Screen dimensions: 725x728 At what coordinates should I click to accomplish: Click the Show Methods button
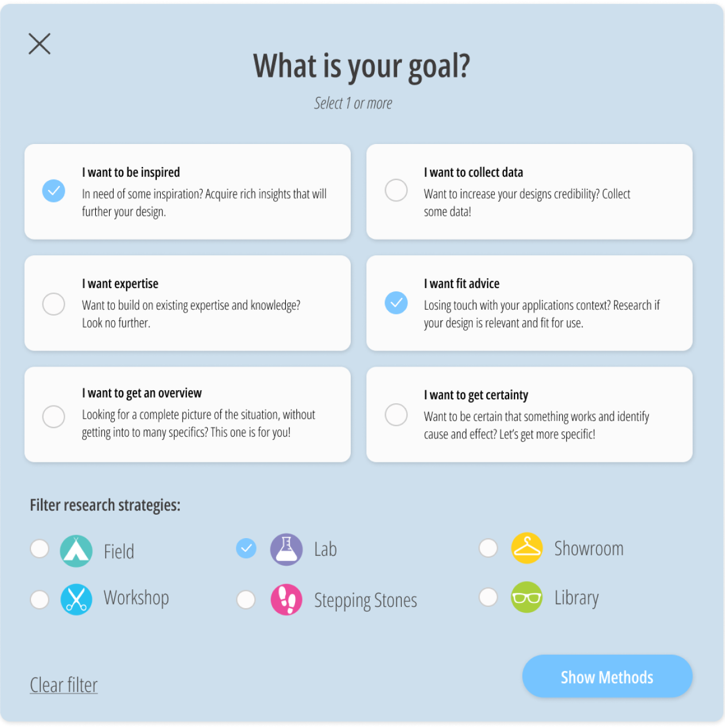[607, 676]
